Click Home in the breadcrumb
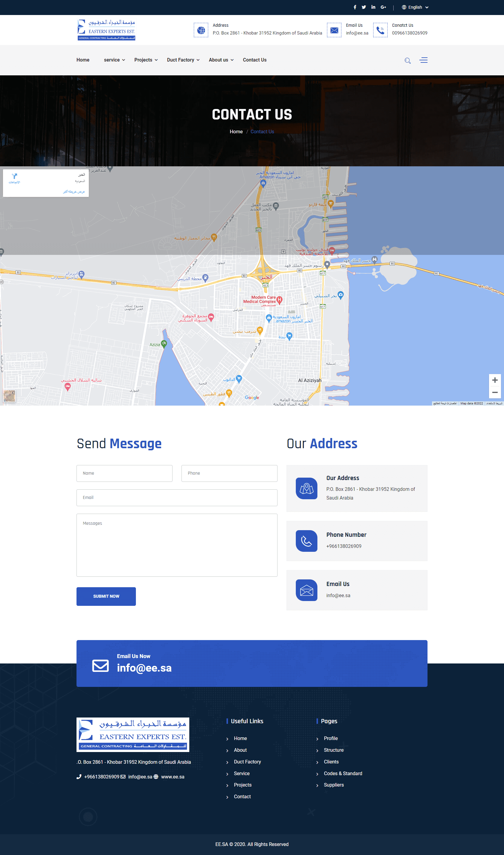 coord(236,131)
